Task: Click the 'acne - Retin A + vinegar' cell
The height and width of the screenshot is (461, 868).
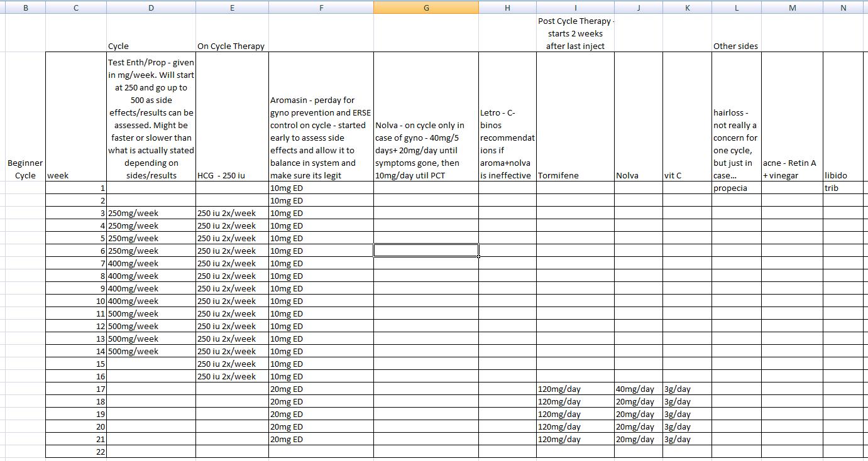Action: [792, 169]
